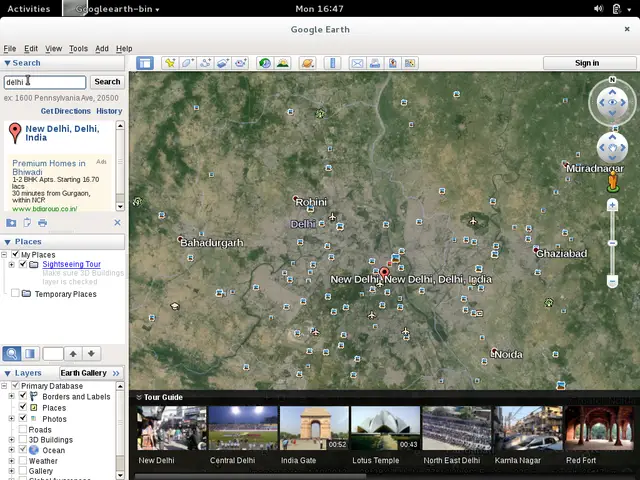Collapse the Layers panel triangle
The width and height of the screenshot is (640, 480).
coord(7,373)
